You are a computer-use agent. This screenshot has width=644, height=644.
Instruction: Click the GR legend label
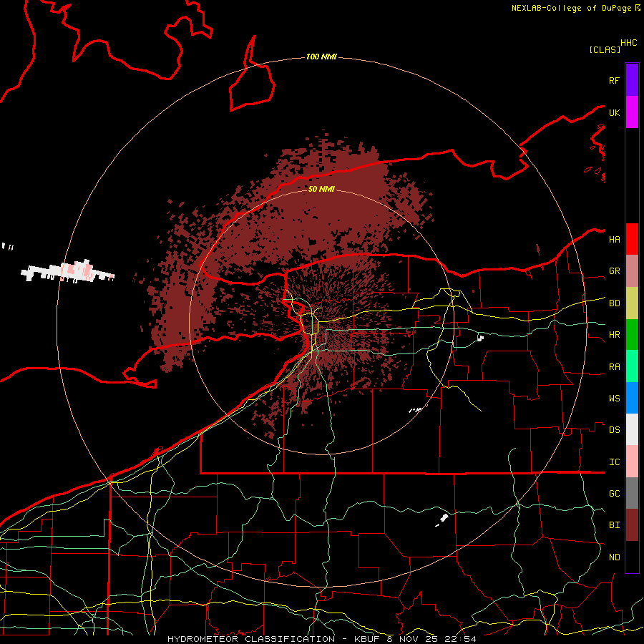point(614,271)
